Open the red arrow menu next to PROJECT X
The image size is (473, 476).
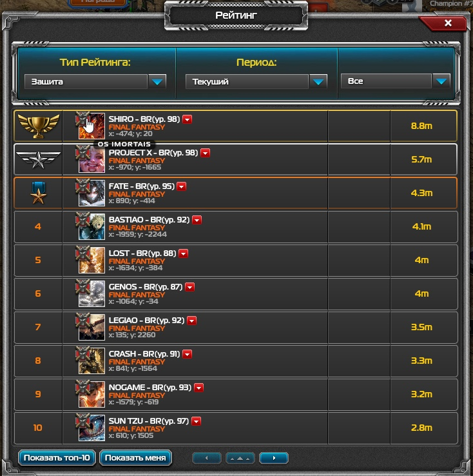206,153
